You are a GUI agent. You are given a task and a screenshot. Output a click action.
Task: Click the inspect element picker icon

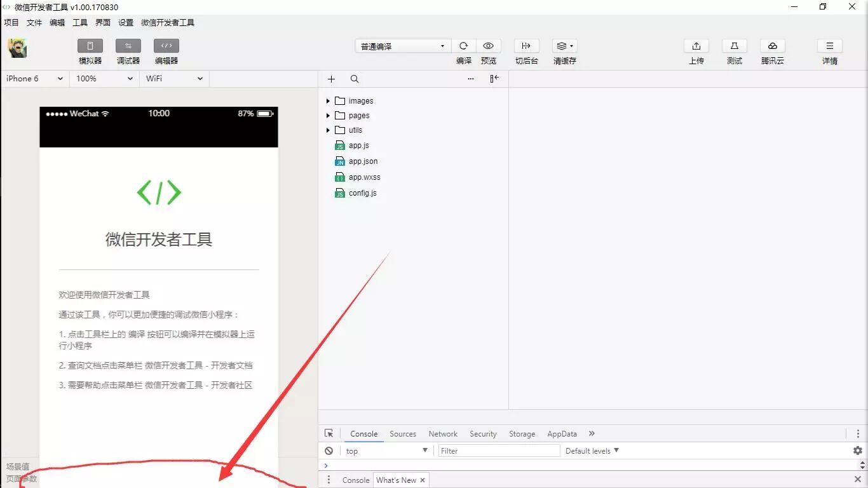pyautogui.click(x=329, y=433)
